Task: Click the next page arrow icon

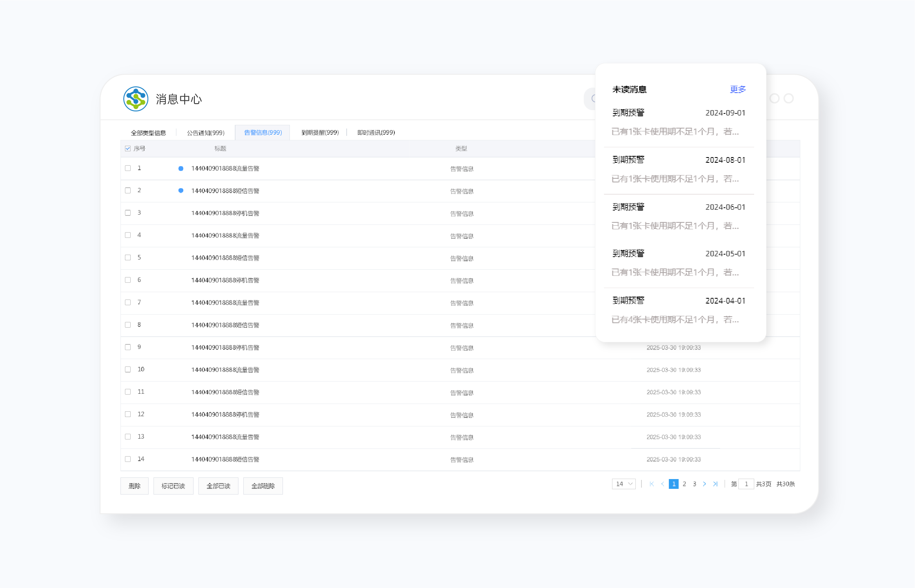Action: click(704, 484)
